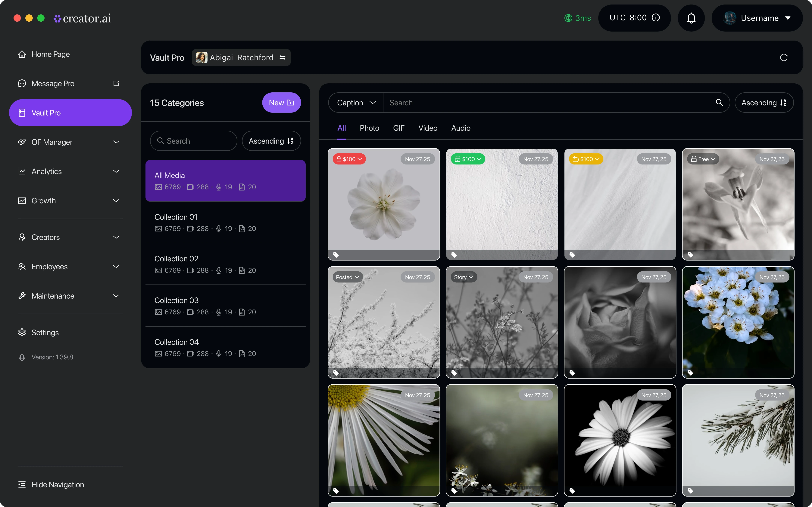Click the search magnifier icon in media search
Image resolution: width=812 pixels, height=507 pixels.
click(x=719, y=103)
